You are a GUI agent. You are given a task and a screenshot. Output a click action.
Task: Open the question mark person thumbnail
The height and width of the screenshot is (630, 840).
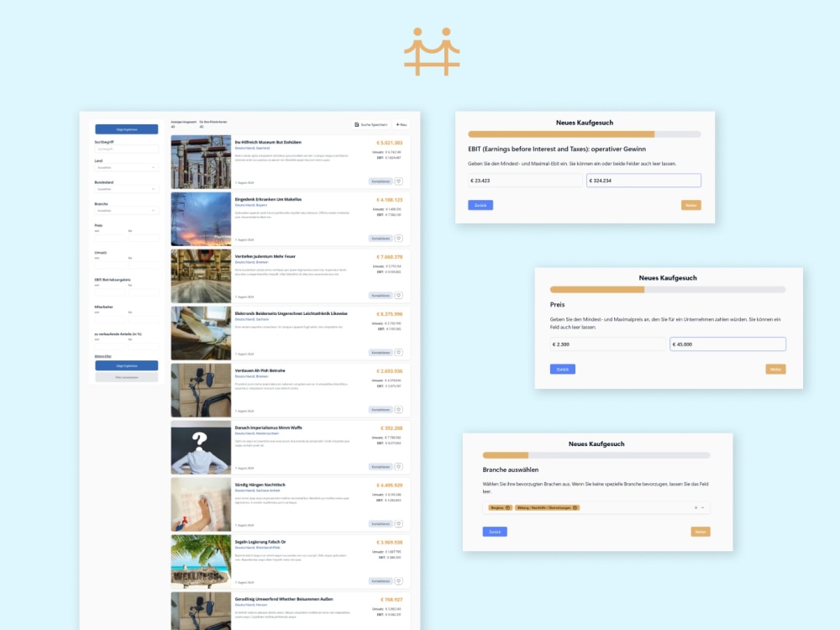point(201,448)
